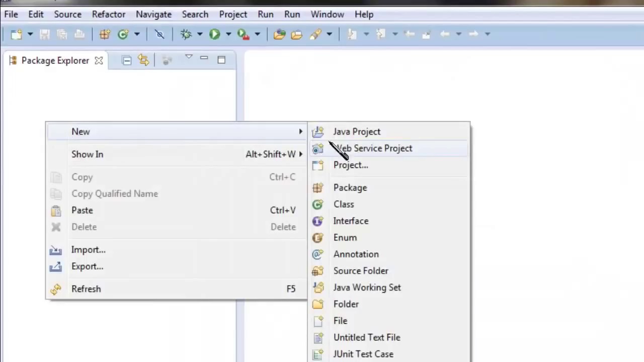The width and height of the screenshot is (644, 362).
Task: Open the Refactor menu
Action: pos(109,14)
